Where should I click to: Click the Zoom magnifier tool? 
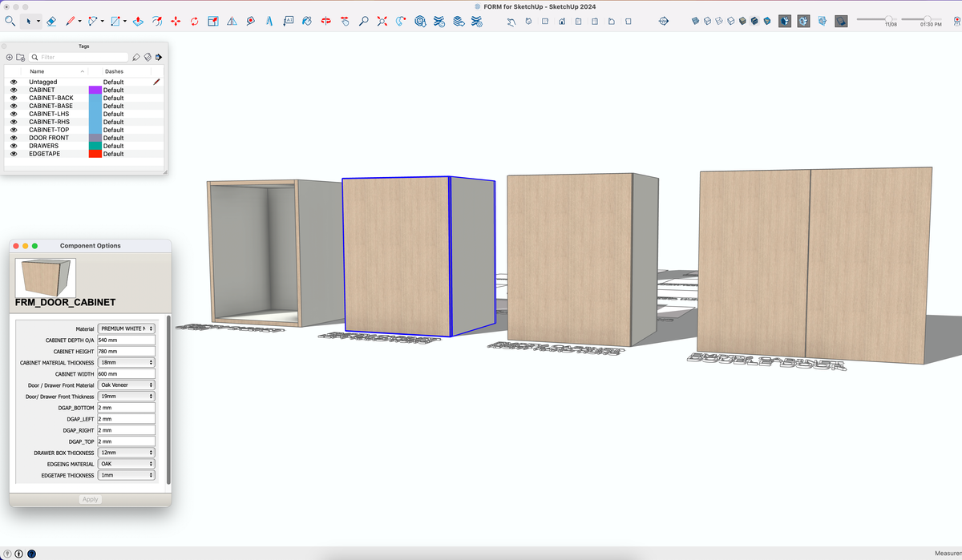[362, 21]
